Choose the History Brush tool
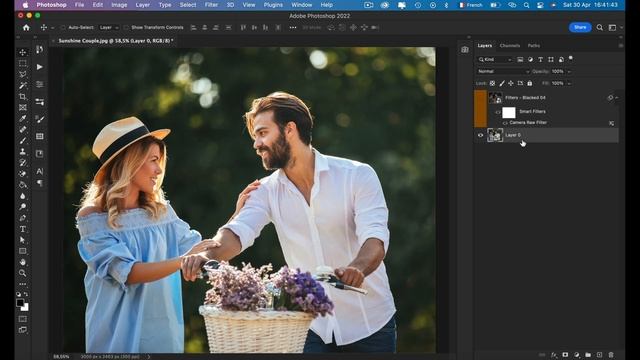This screenshot has height=360, width=640. [x=23, y=162]
